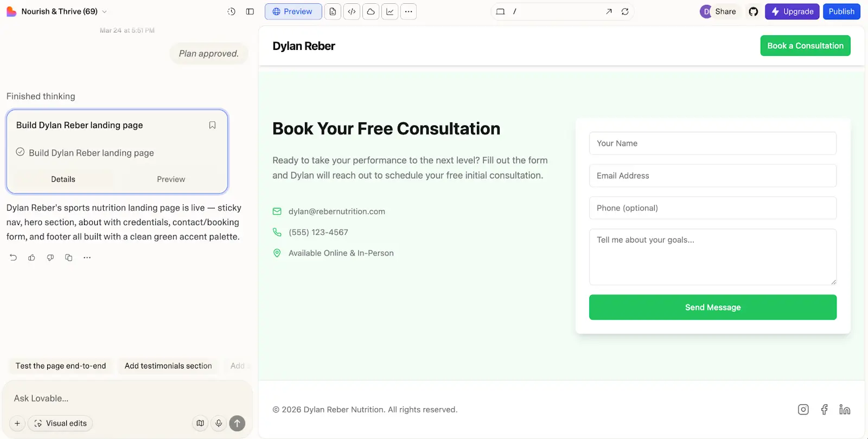Click the (555) 123-4567 phone number

click(318, 232)
